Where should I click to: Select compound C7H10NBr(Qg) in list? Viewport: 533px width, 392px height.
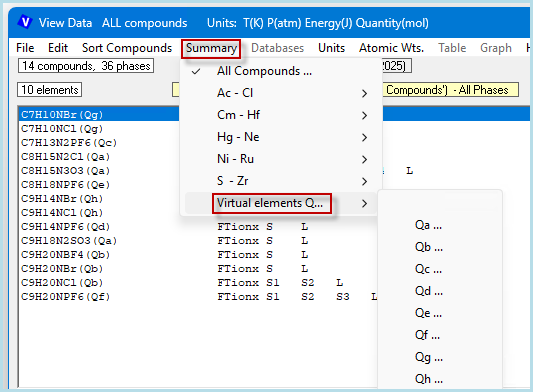[x=62, y=115]
